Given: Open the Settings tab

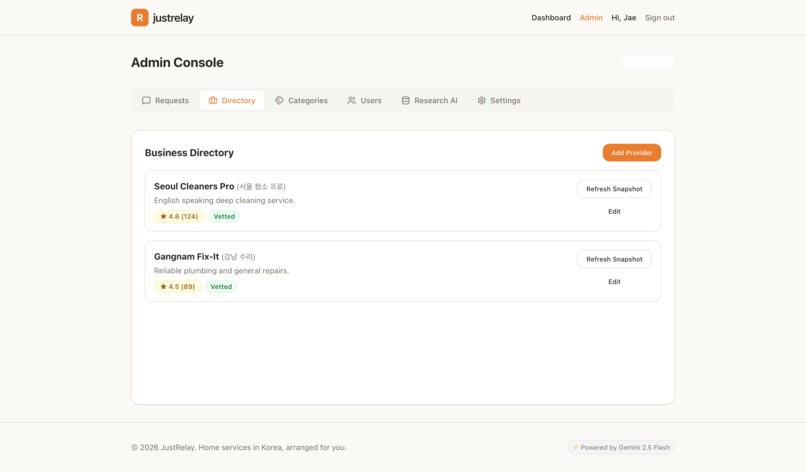Looking at the screenshot, I should 499,100.
